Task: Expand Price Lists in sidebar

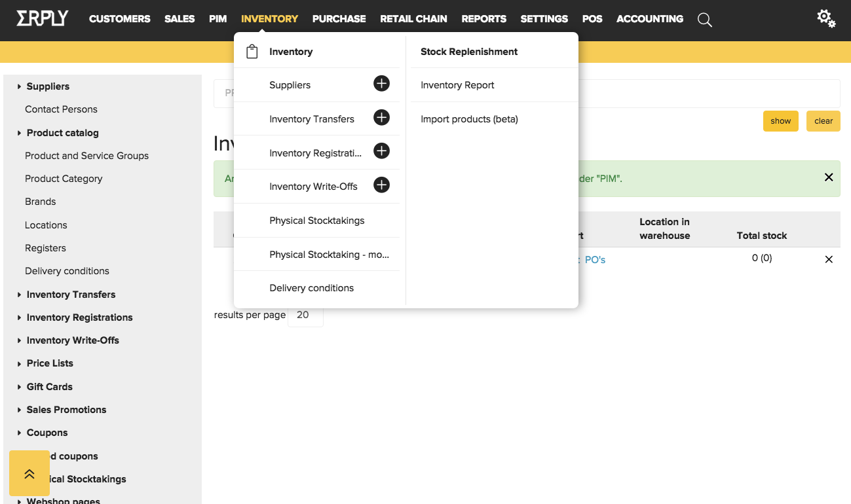Action: [x=20, y=363]
